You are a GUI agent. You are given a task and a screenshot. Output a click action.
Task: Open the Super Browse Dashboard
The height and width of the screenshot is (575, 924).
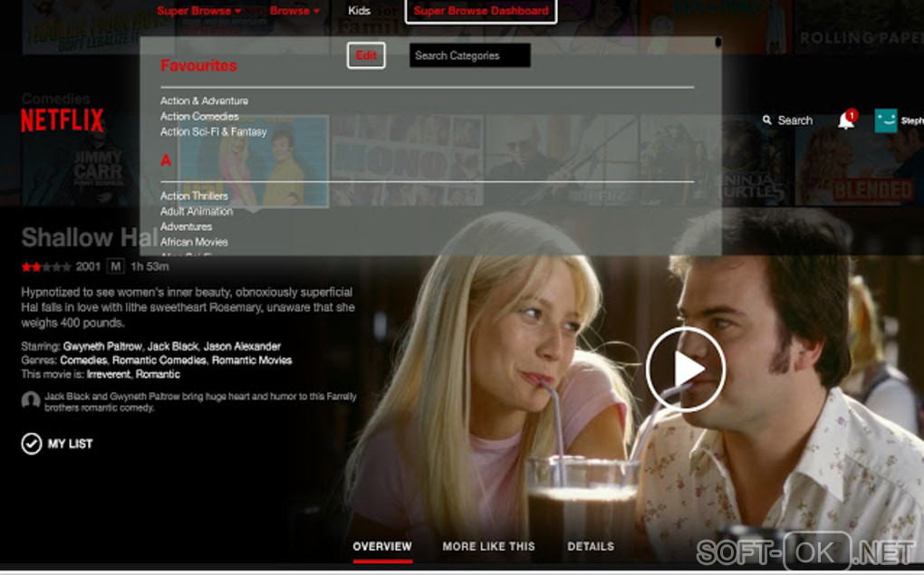[481, 11]
